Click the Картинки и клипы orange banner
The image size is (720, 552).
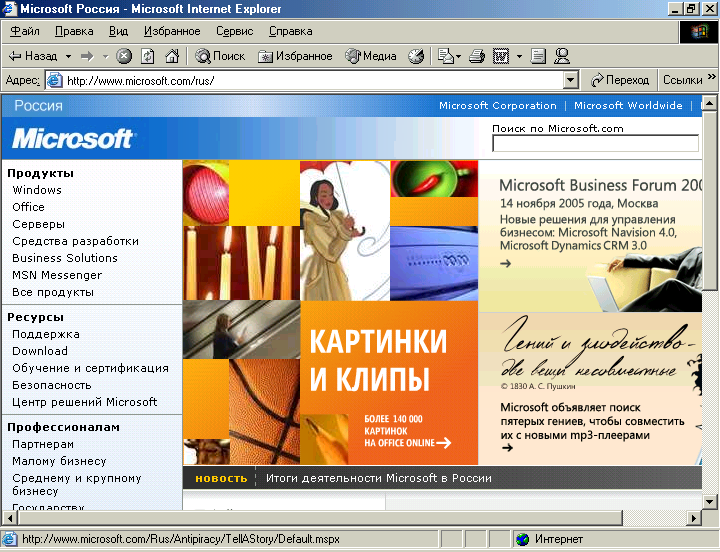[x=389, y=383]
